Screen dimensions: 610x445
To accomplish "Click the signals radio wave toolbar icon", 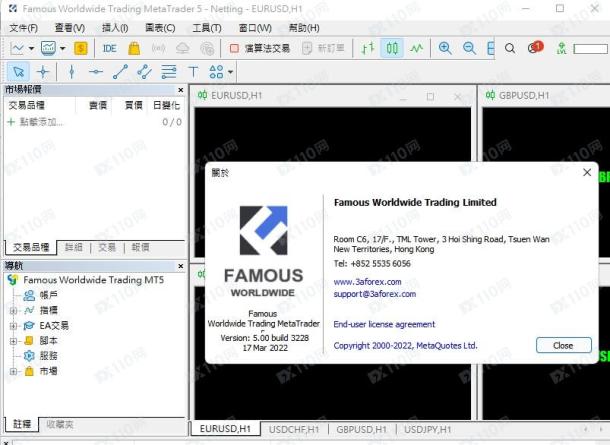I will 158,48.
